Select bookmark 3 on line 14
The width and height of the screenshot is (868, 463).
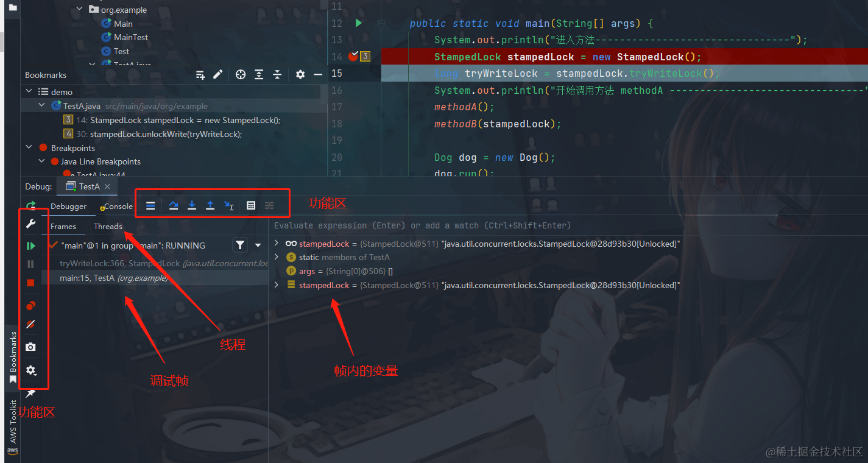coord(172,120)
